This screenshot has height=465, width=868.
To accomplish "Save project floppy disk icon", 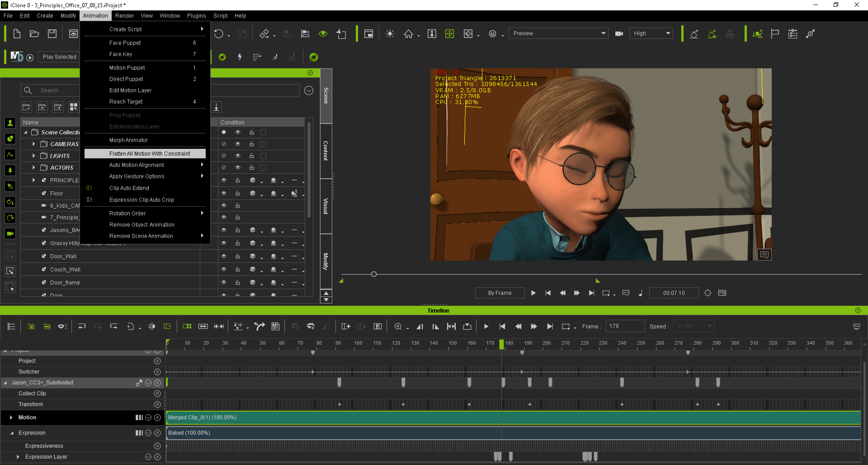I will point(52,34).
